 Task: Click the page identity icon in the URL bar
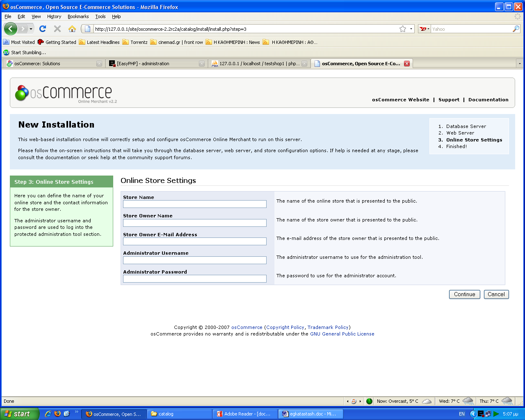[87, 29]
